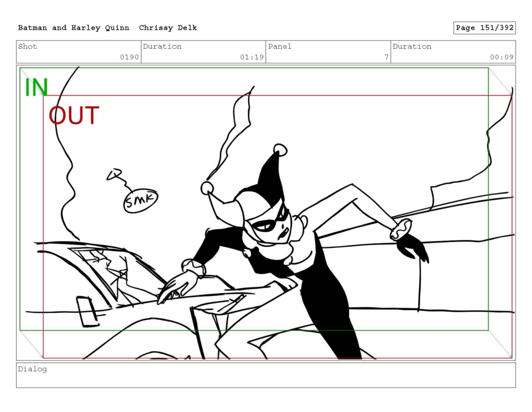Click the panel number '7'
The image size is (532, 412).
[x=387, y=57]
